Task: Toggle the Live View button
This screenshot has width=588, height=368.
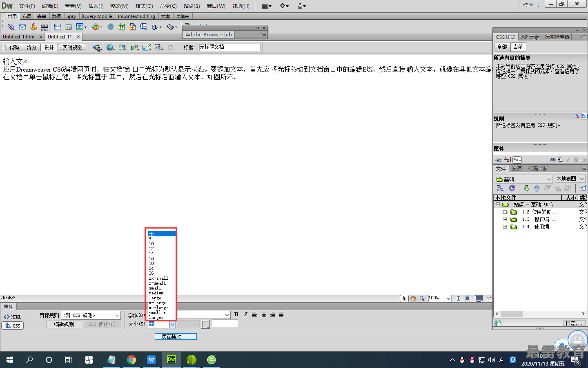Action: click(72, 47)
